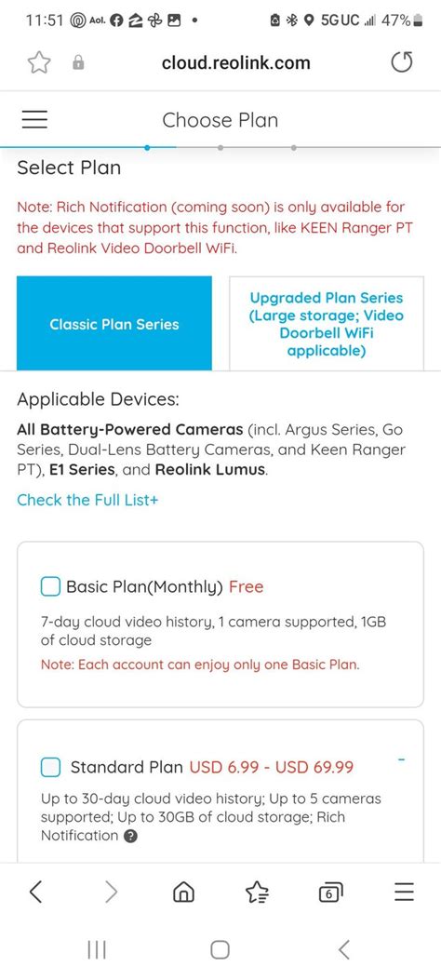Open browser tools menu at bottom right
The height and width of the screenshot is (980, 441).
[404, 892]
